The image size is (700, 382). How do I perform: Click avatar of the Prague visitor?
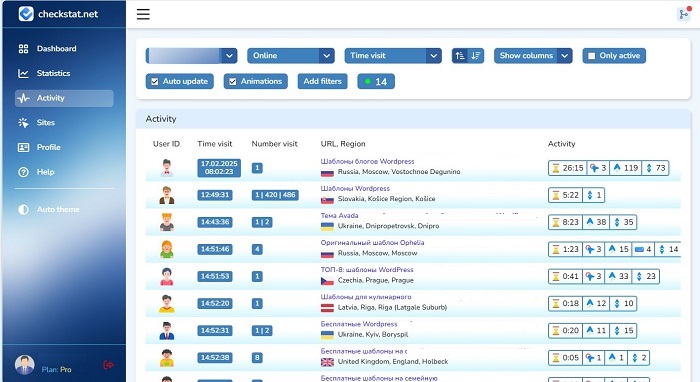coord(167,277)
